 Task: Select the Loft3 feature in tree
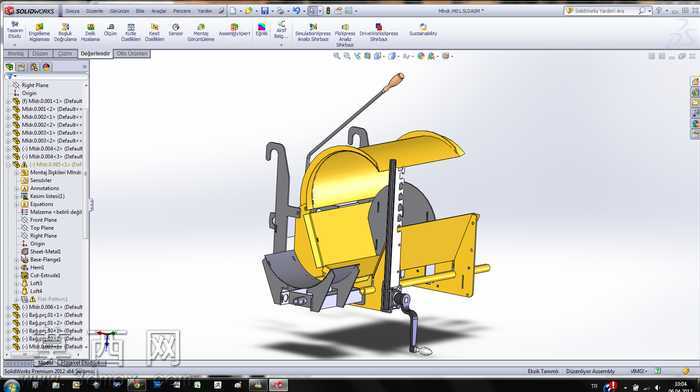click(x=36, y=284)
